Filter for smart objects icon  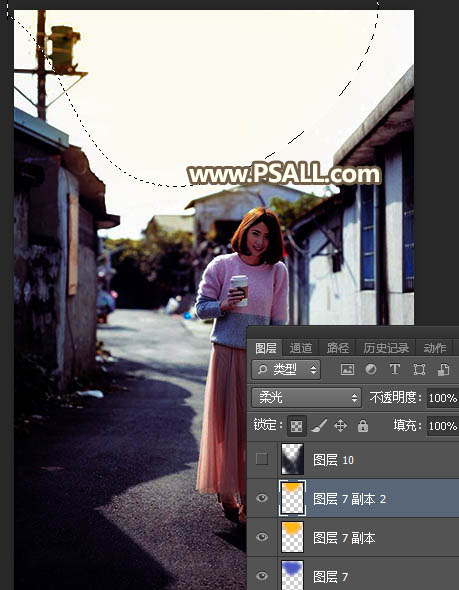coord(443,370)
